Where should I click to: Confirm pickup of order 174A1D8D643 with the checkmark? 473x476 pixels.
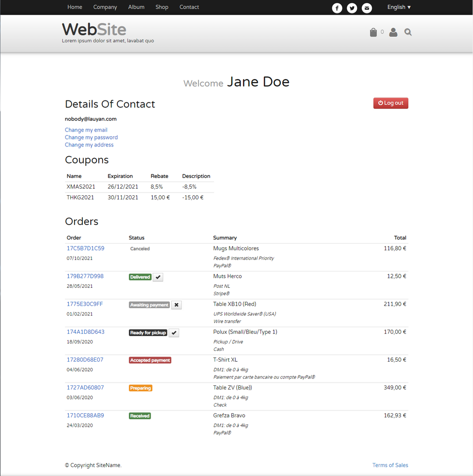[174, 332]
